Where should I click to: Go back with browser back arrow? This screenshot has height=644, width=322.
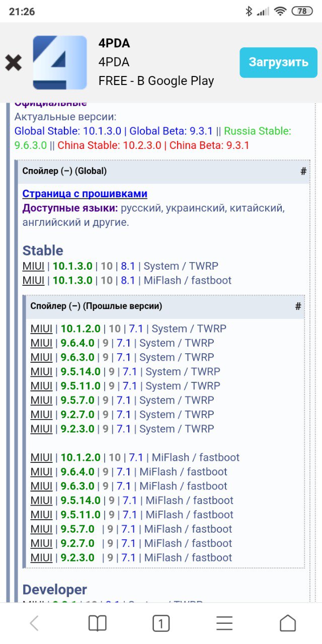pyautogui.click(x=34, y=624)
